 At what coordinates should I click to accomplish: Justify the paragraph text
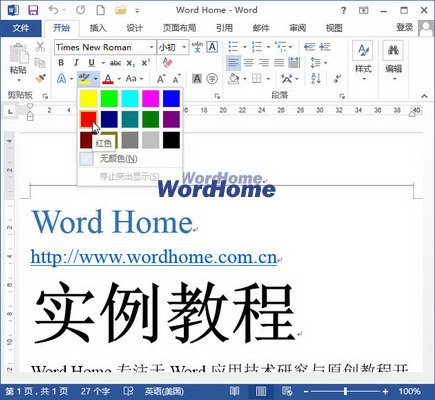(x=279, y=63)
